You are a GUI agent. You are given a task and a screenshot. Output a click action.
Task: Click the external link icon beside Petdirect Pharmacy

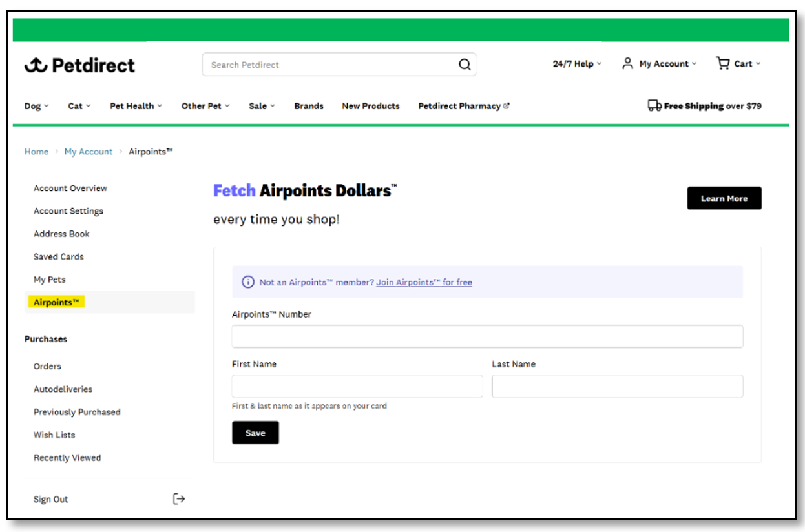click(x=507, y=106)
